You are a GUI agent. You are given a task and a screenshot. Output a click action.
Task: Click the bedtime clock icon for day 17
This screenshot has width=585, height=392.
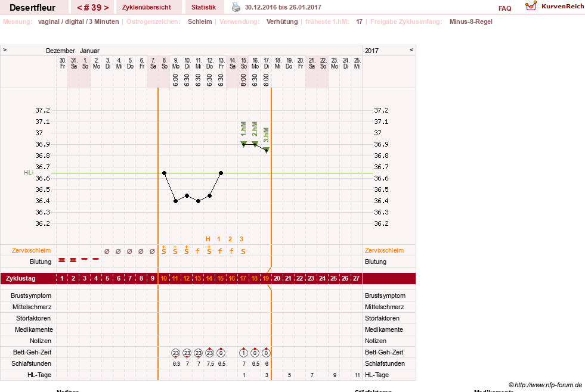(x=244, y=352)
